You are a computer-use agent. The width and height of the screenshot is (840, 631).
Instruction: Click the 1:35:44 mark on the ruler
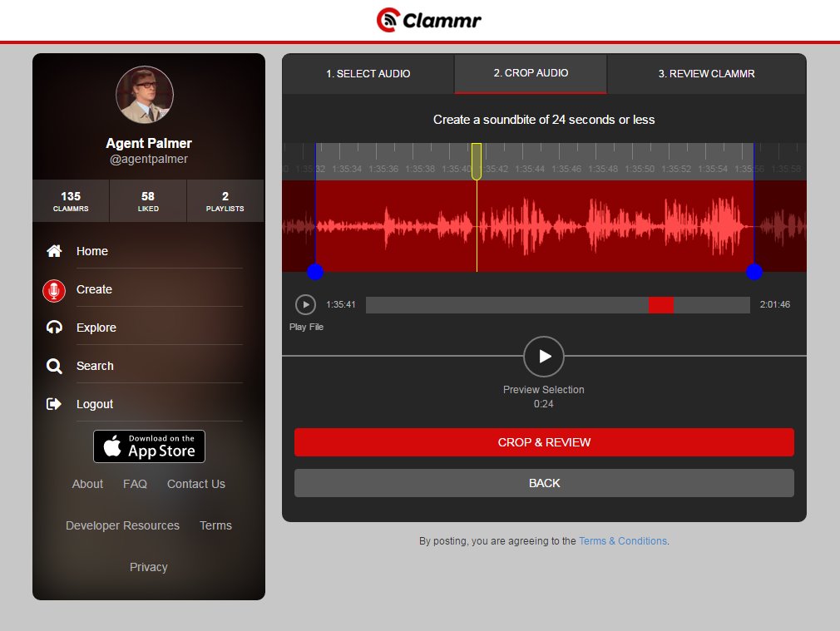(x=529, y=169)
